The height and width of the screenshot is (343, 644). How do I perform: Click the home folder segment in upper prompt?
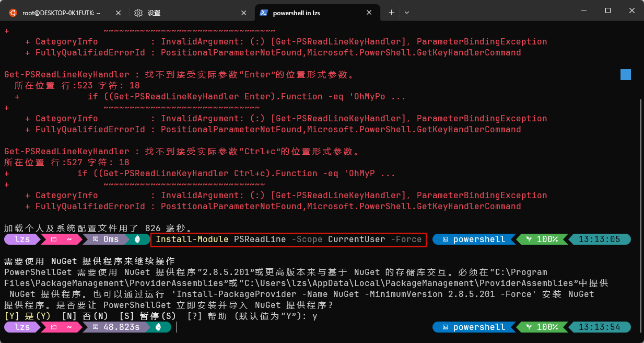click(62, 239)
